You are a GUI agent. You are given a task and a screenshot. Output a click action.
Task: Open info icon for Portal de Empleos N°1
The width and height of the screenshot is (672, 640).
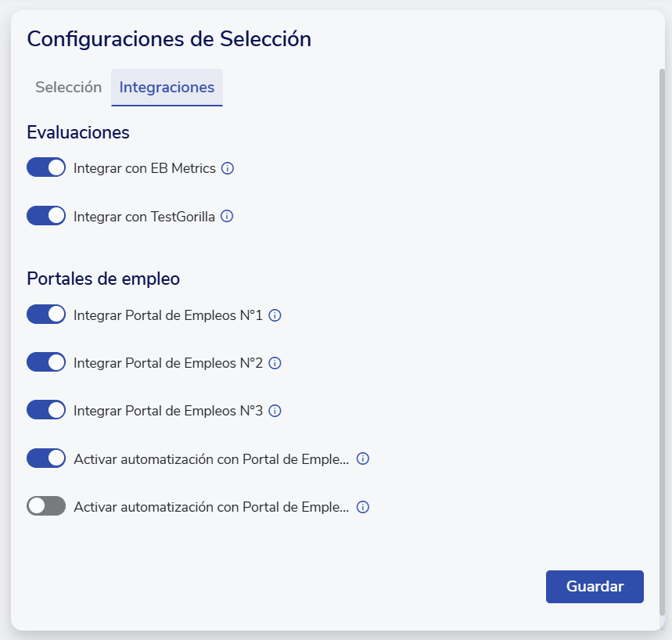[275, 315]
